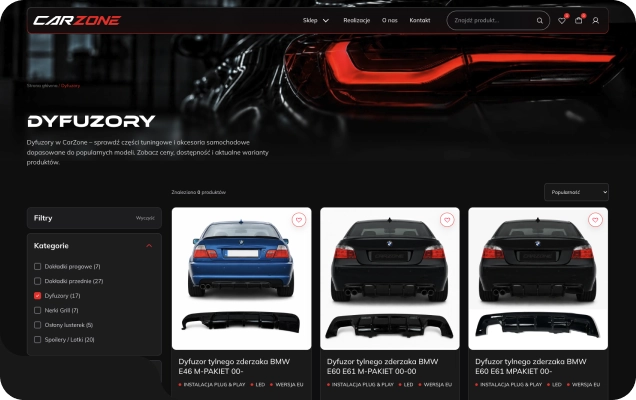Click the E60 E61 M-PAKIET 00-00 product image
This screenshot has width=636, height=400.
click(390, 279)
